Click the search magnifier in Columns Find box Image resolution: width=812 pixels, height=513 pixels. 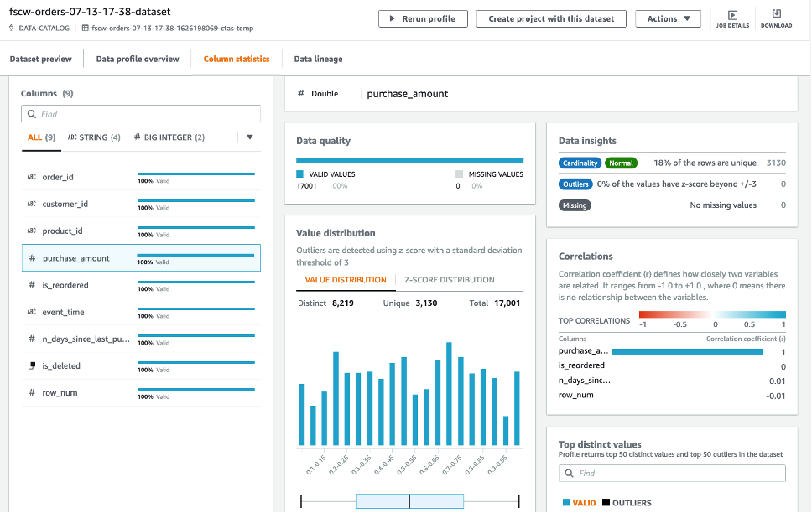pos(32,114)
